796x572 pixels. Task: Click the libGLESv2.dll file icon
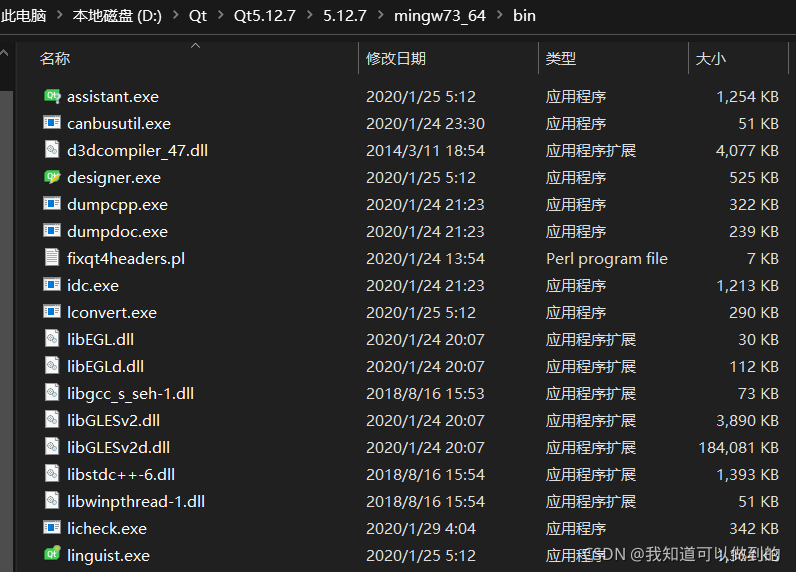click(x=52, y=419)
